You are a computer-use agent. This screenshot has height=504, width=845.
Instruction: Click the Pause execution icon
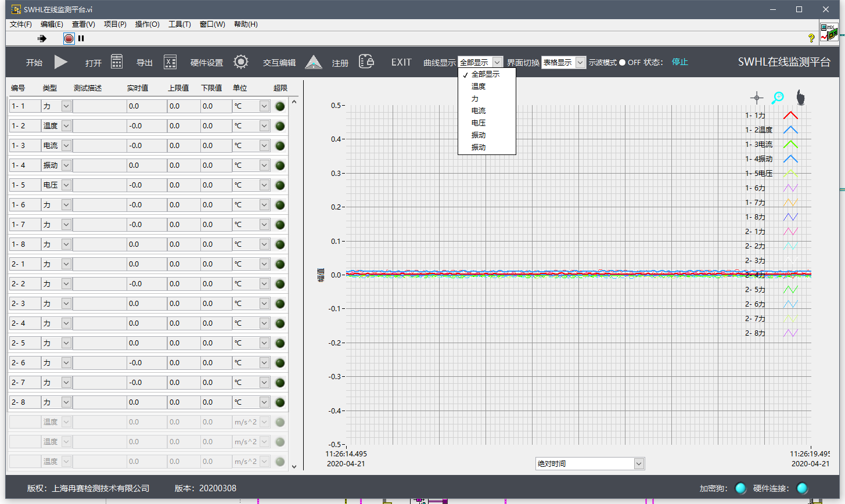(x=81, y=38)
